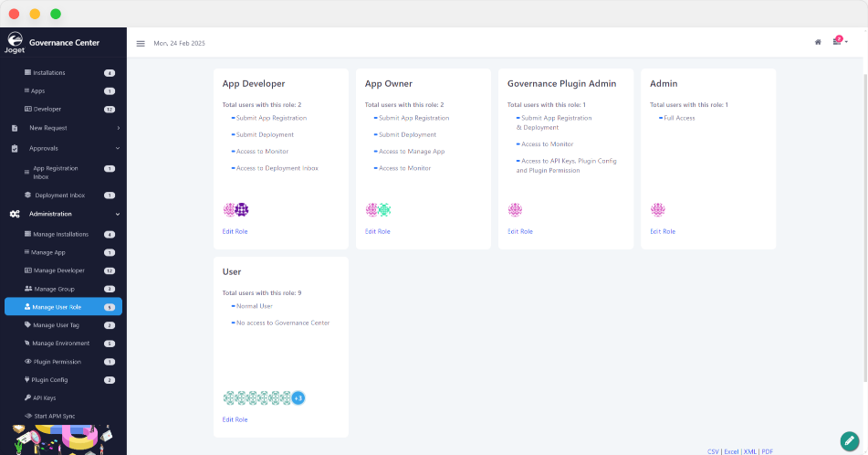Click Edit Role under User card

[235, 419]
